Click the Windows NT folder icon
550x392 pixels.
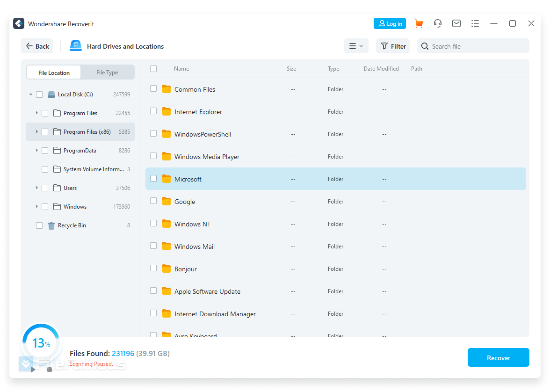(x=166, y=224)
